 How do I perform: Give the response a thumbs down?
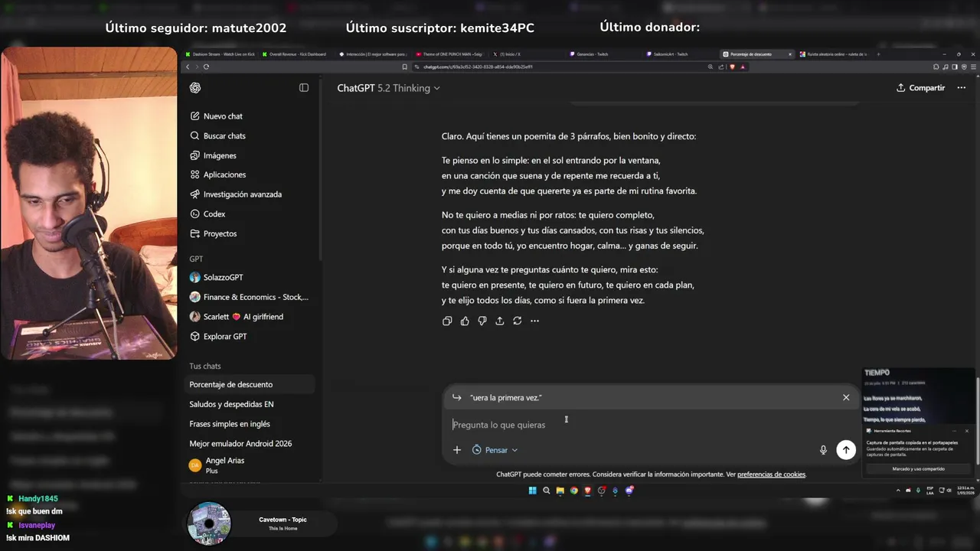pos(482,321)
